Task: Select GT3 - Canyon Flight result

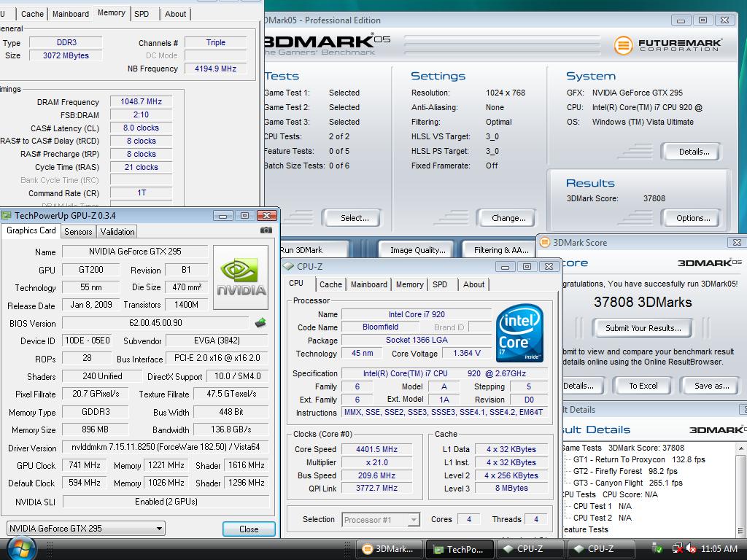Action: click(x=627, y=483)
